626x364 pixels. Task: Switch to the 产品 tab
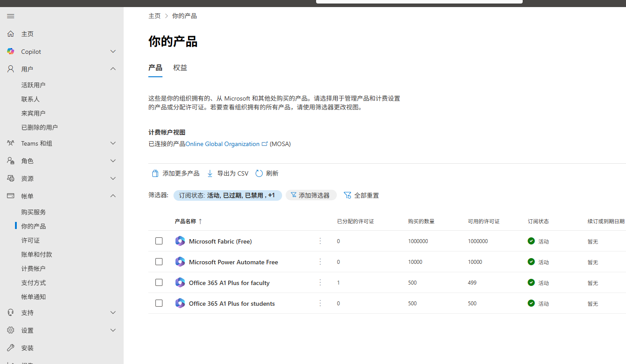coord(155,68)
